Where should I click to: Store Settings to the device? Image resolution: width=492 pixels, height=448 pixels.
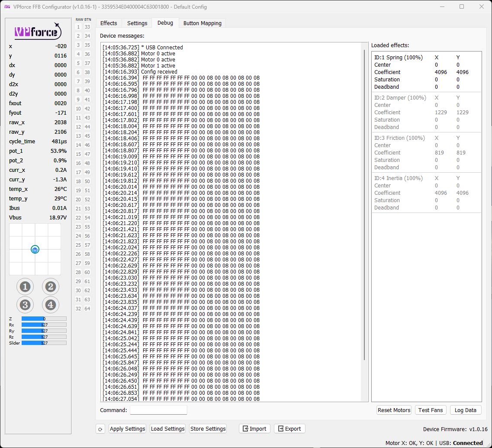pos(208,429)
